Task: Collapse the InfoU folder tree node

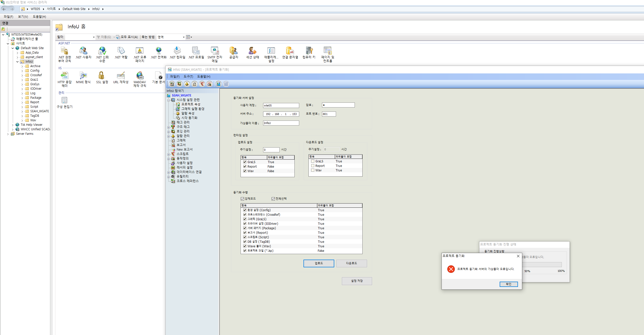Action: (17, 62)
